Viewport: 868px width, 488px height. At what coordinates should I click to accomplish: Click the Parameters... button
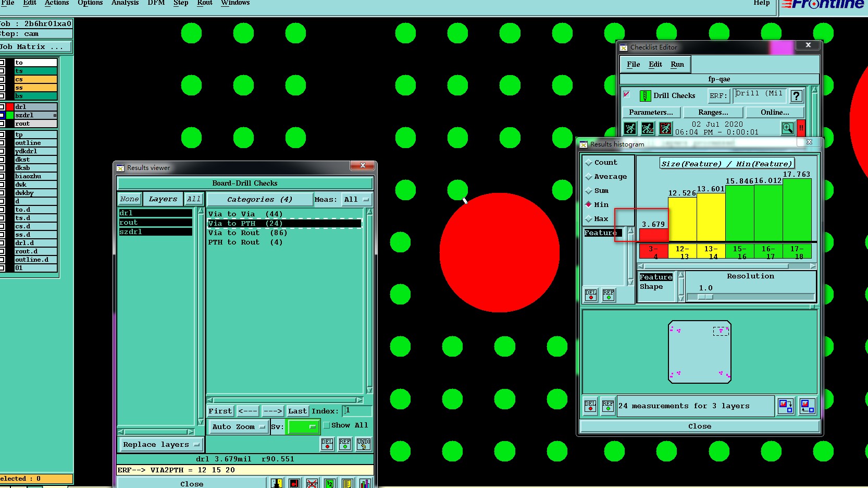651,112
